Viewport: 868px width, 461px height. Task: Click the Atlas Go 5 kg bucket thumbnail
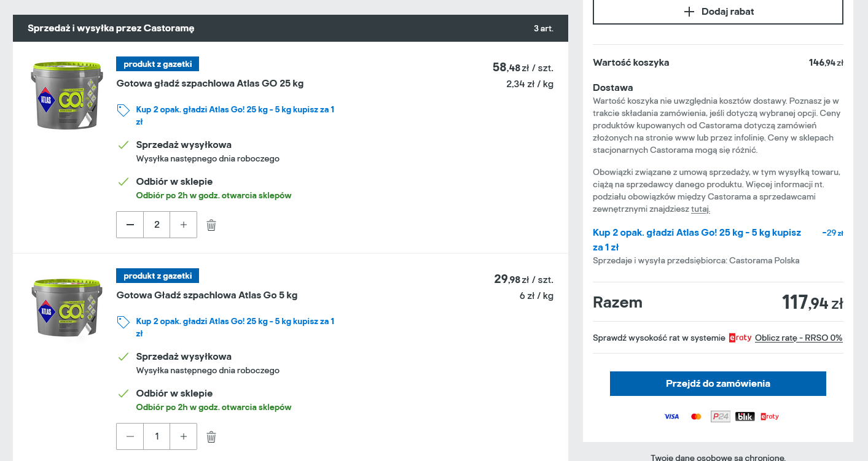[x=67, y=307]
